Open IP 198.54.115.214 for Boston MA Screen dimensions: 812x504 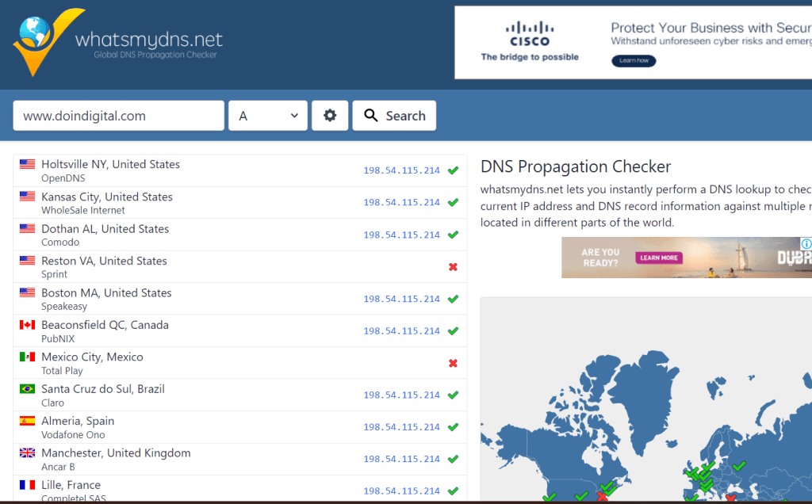tap(401, 299)
